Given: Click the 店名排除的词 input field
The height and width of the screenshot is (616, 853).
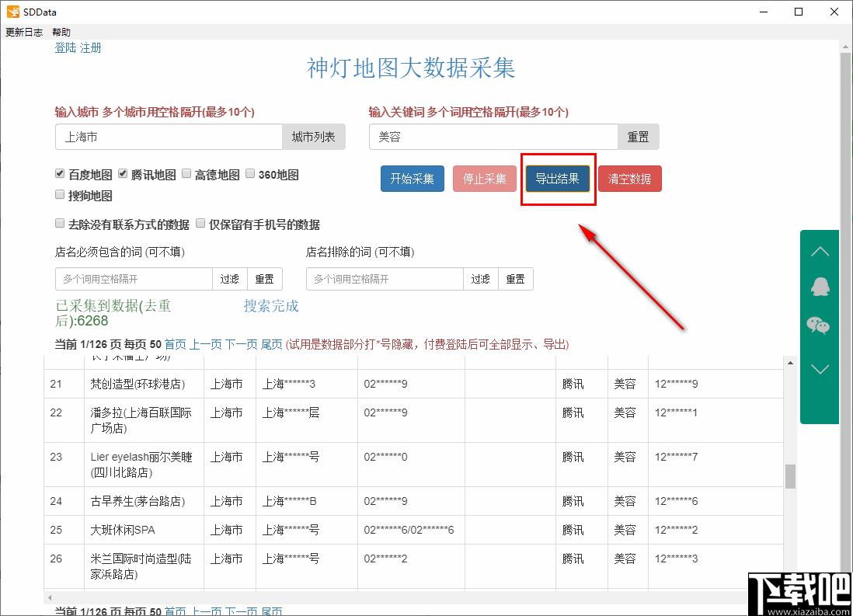Looking at the screenshot, I should [385, 279].
